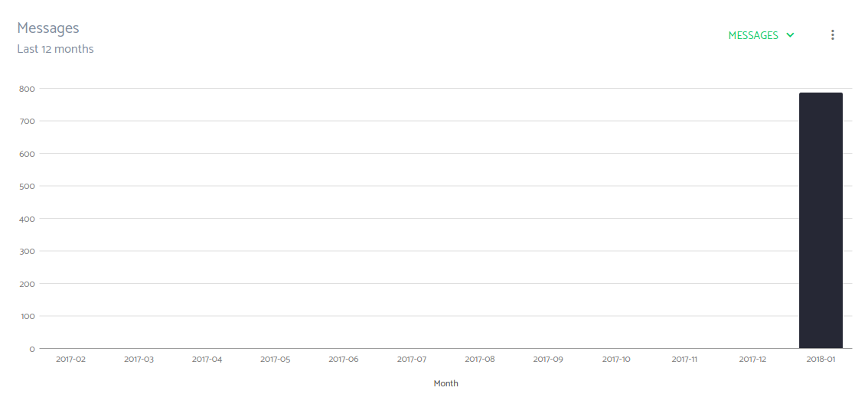This screenshot has height=407, width=868.
Task: Open the vertical three-dot options menu
Action: [833, 35]
